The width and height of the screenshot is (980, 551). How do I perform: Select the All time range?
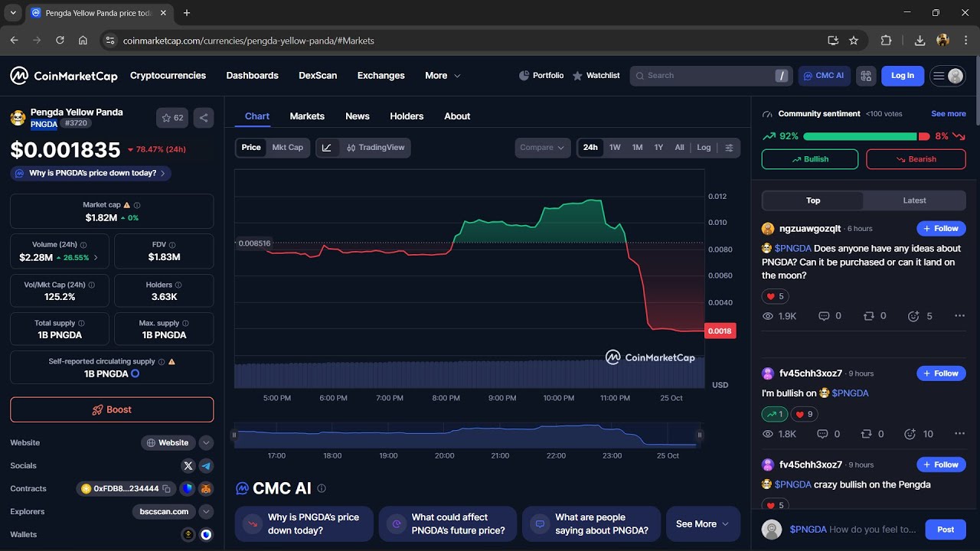[x=679, y=148]
